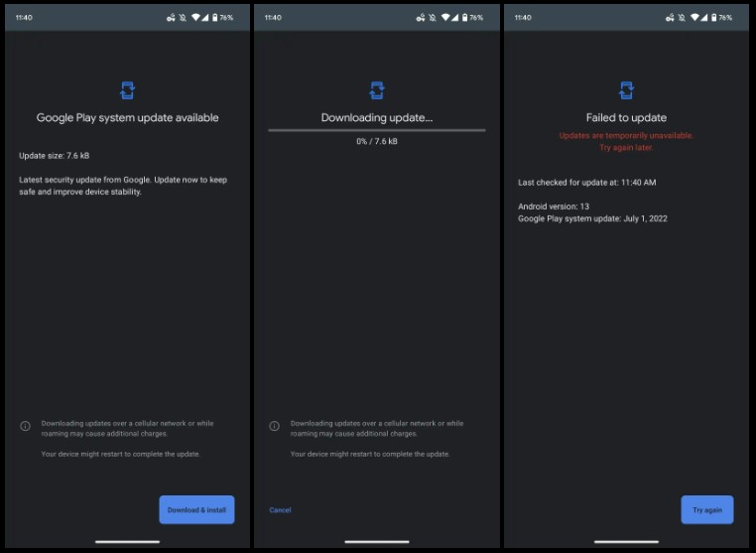Viewport: 756px width, 553px height.
Task: Tap cellular signal icon in first screen
Action: click(x=205, y=17)
